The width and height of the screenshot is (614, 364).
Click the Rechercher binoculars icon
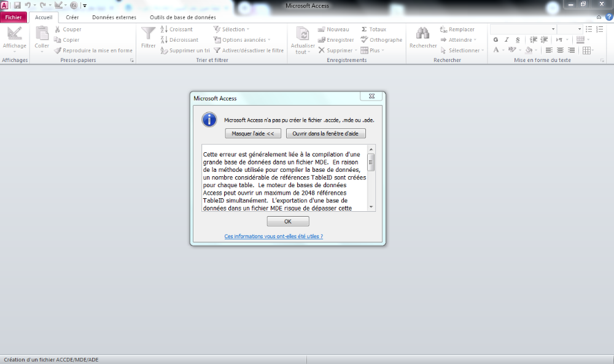pos(422,34)
